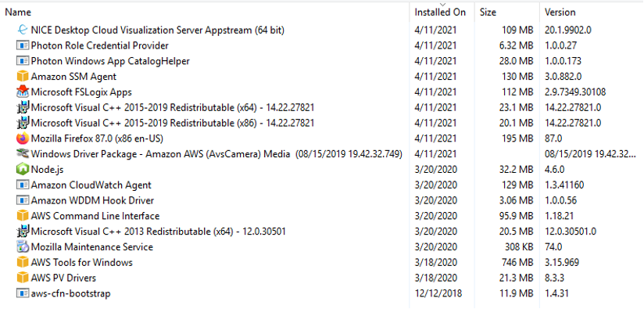
Task: Click the Amazon SSM Agent box icon
Action: pyautogui.click(x=23, y=77)
